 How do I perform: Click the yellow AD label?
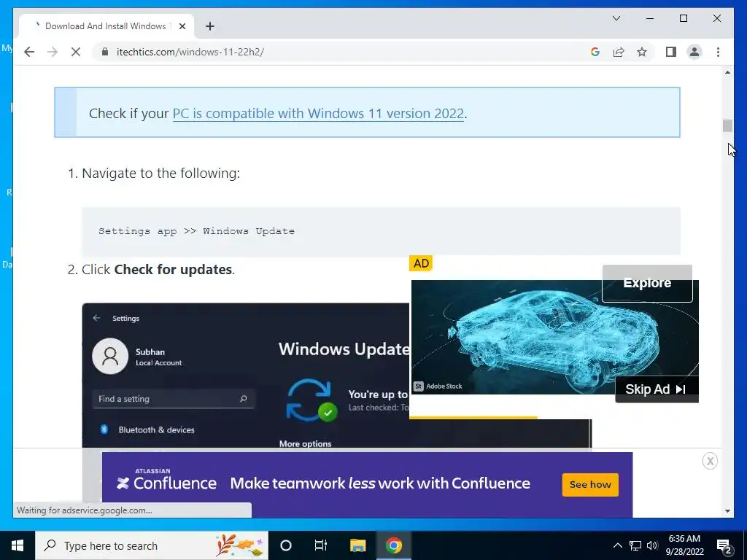point(421,263)
